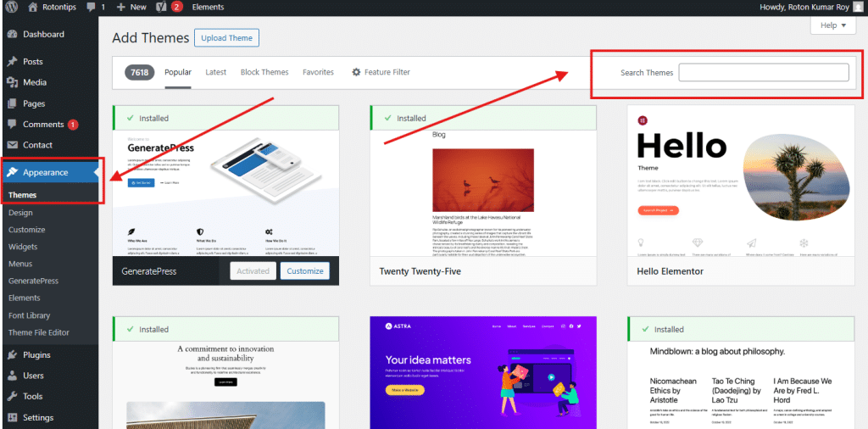Open the Themes submenu link
The height and width of the screenshot is (429, 868).
click(23, 195)
